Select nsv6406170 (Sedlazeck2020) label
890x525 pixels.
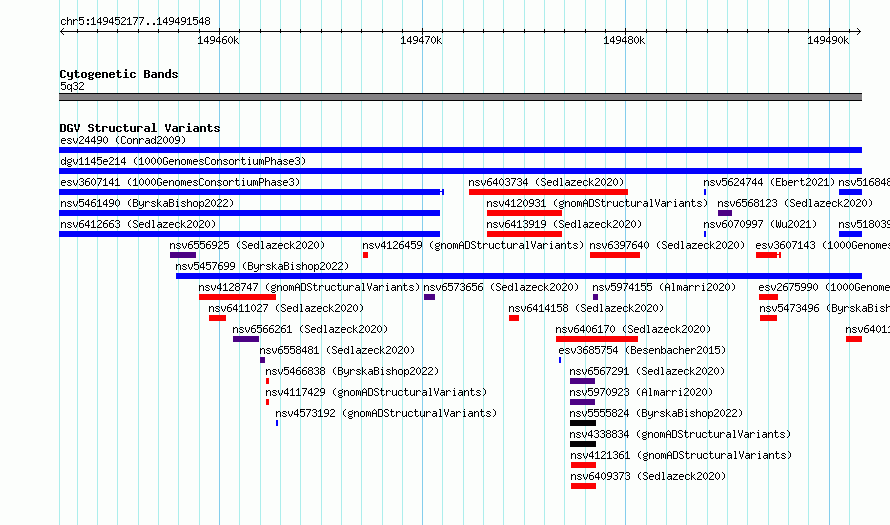coord(633,329)
